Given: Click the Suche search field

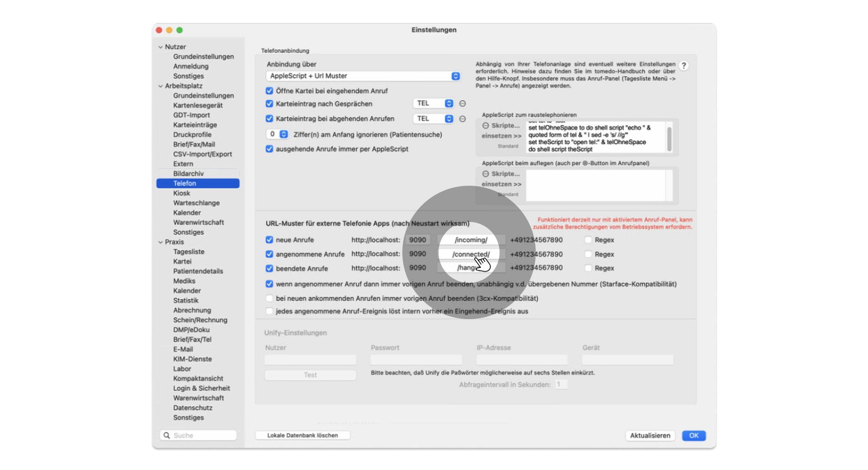Looking at the screenshot, I should point(198,435).
